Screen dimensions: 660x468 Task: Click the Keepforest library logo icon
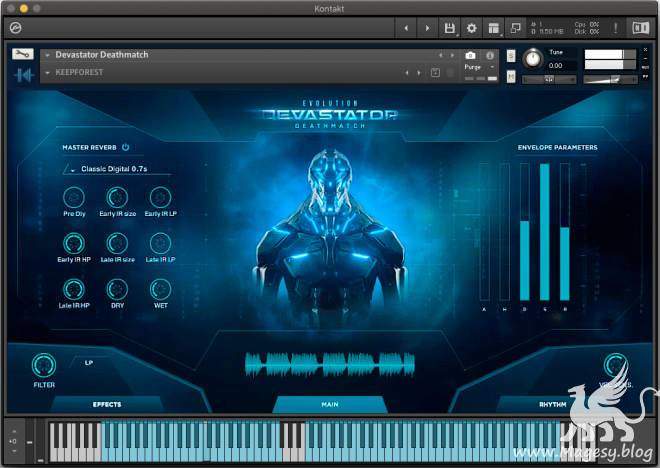[24, 75]
